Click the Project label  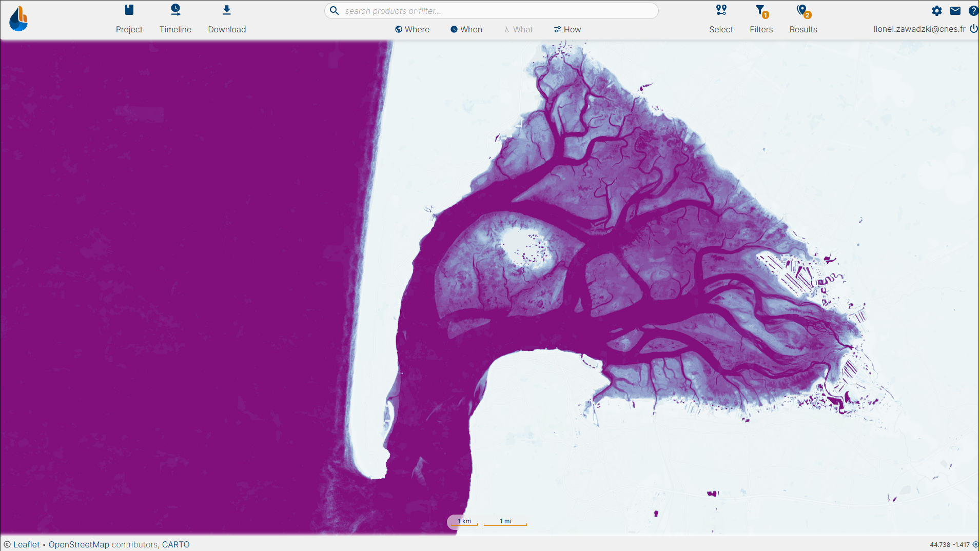tap(129, 29)
